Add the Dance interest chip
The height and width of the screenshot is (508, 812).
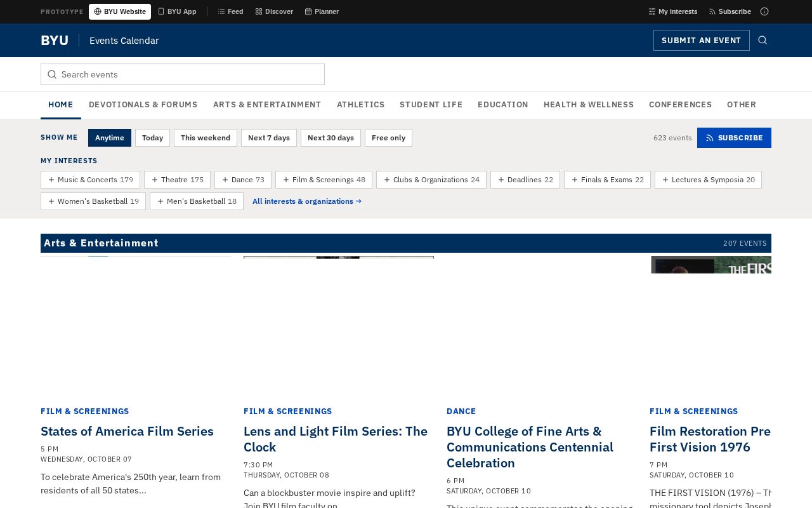tap(243, 180)
